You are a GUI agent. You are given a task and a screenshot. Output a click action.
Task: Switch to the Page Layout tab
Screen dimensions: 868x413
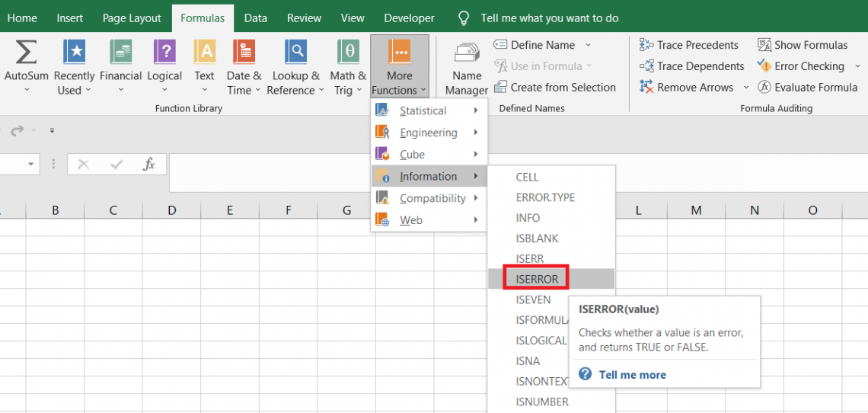click(x=132, y=18)
